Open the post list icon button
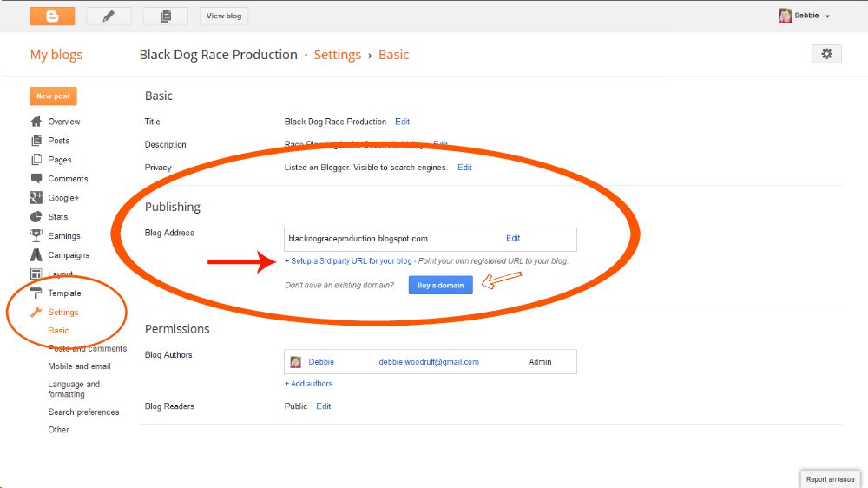The image size is (868, 488). tap(165, 16)
